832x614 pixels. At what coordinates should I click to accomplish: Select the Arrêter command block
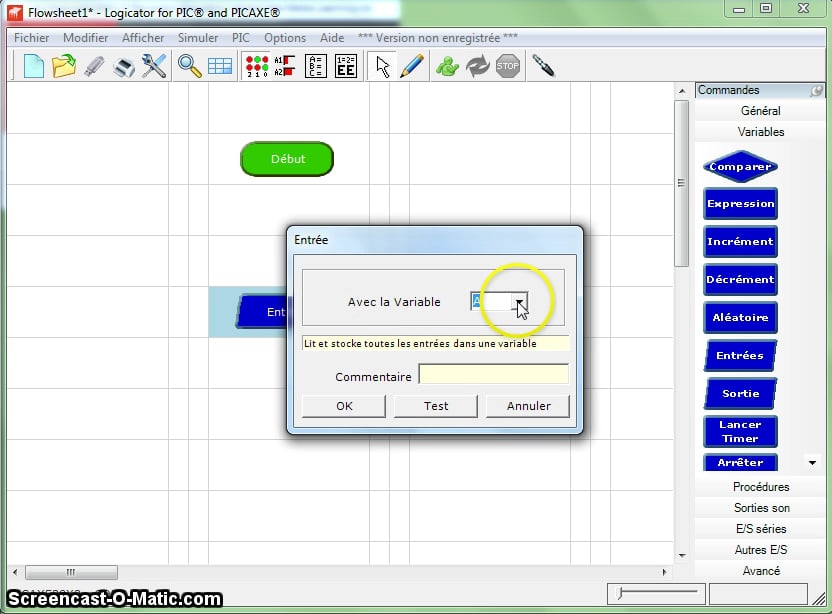740,462
